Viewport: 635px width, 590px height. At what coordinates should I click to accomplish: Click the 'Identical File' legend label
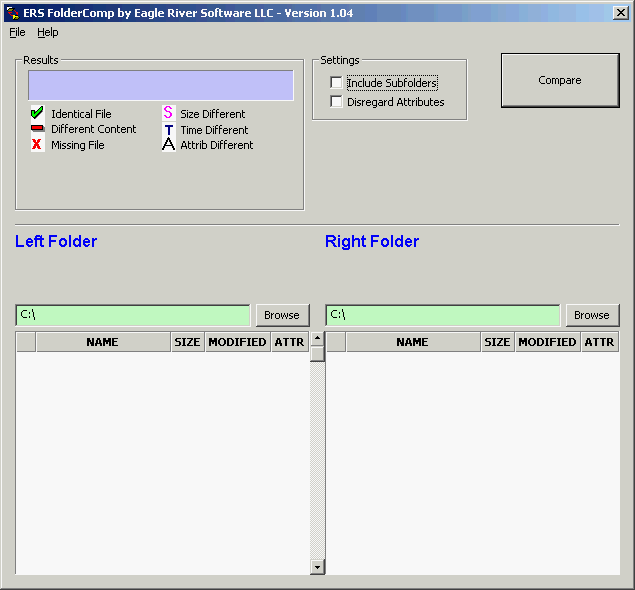(81, 114)
